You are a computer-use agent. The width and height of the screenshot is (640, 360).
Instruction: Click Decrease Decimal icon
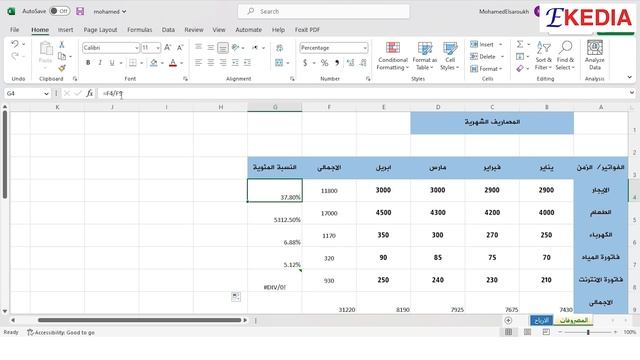[x=363, y=63]
